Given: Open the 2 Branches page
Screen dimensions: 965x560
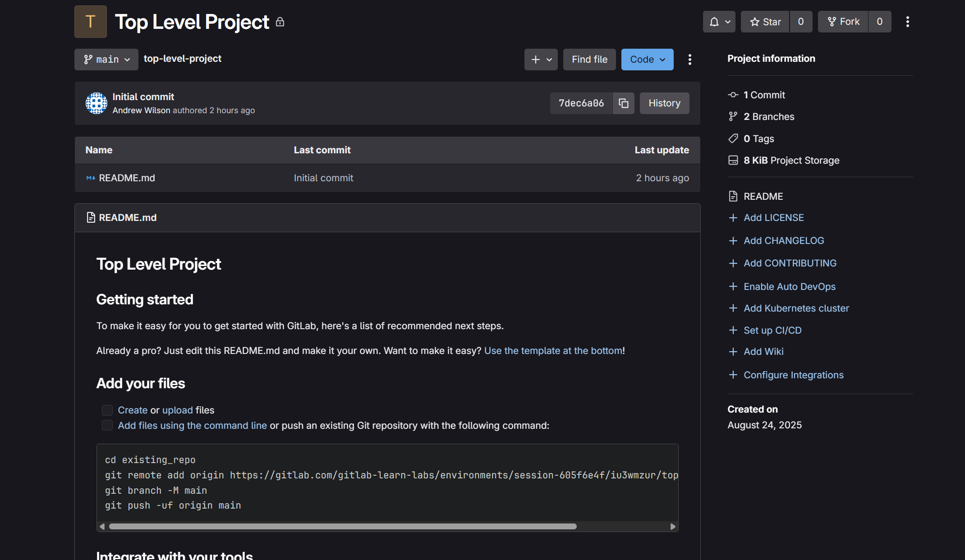Looking at the screenshot, I should pos(768,117).
